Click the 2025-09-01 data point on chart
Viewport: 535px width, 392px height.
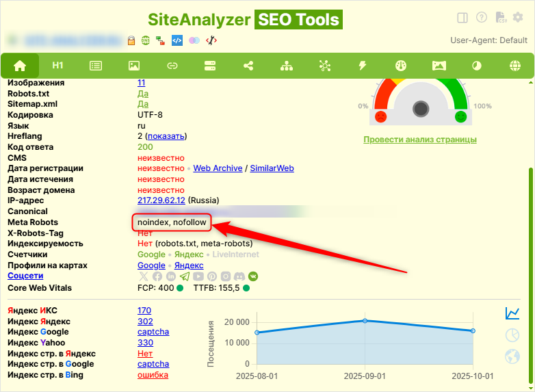pyautogui.click(x=365, y=321)
